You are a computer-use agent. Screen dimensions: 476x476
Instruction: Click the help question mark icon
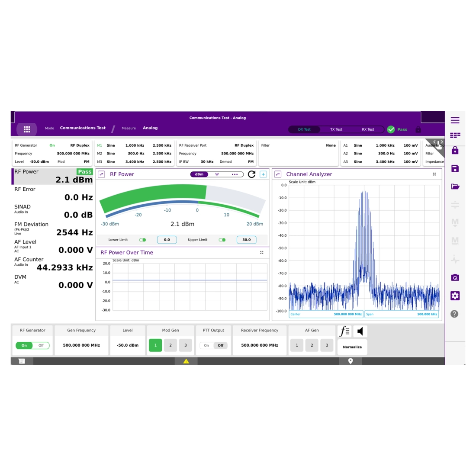click(454, 314)
